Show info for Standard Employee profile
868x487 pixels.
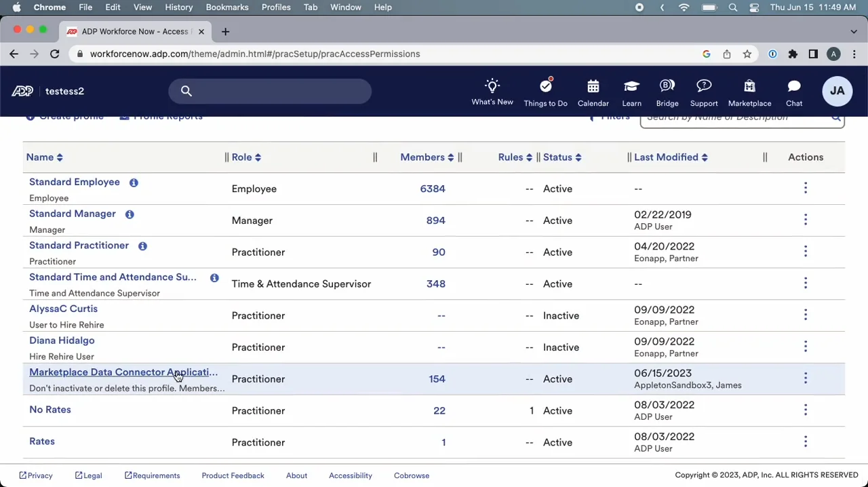click(134, 182)
